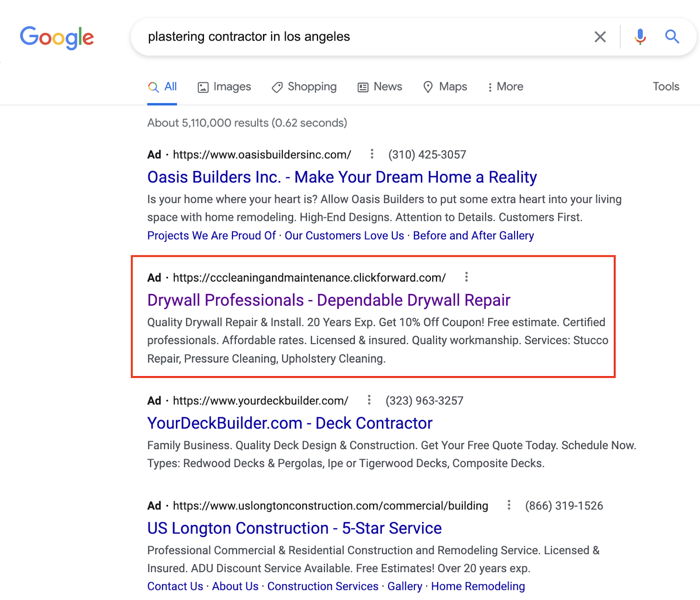700x600 pixels.
Task: Open Contact Us sitelink
Action: [175, 586]
